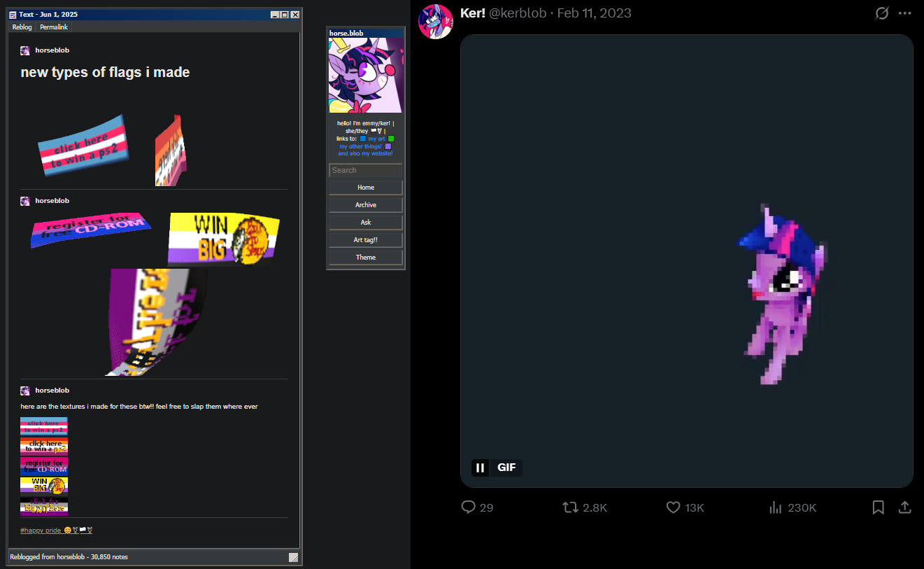The height and width of the screenshot is (569, 924).
Task: Click the Grok explain icon beside the tweet's more menu
Action: [x=882, y=13]
